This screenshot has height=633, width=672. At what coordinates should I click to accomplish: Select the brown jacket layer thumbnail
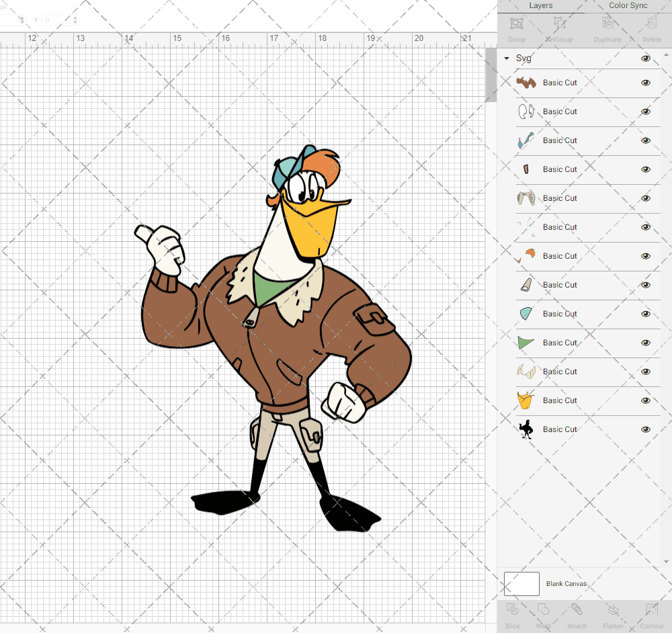pyautogui.click(x=526, y=83)
